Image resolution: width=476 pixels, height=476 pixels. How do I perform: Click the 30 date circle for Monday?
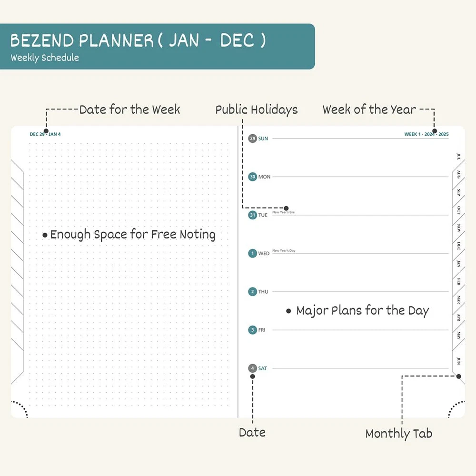point(252,177)
